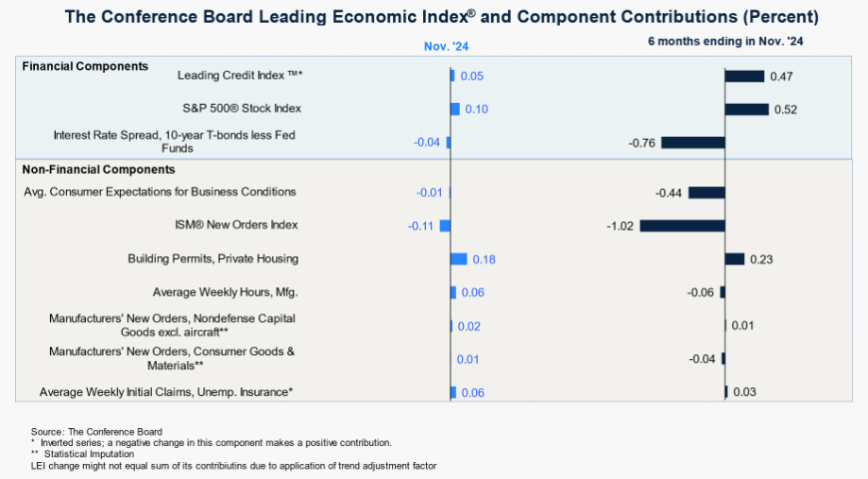Click the Interest Rate Spread -0.76 bar
Image resolution: width=868 pixels, height=479 pixels.
(x=692, y=143)
